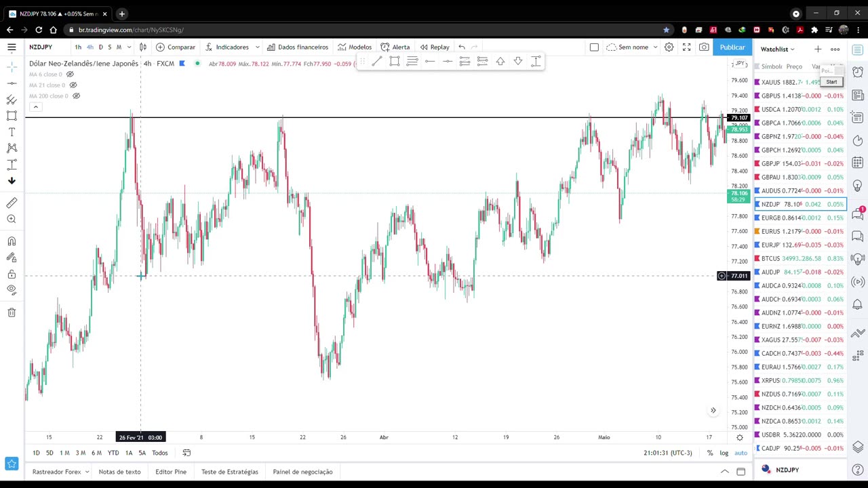This screenshot has width=868, height=488.
Task: Open the Watchlist dropdown
Action: point(777,49)
